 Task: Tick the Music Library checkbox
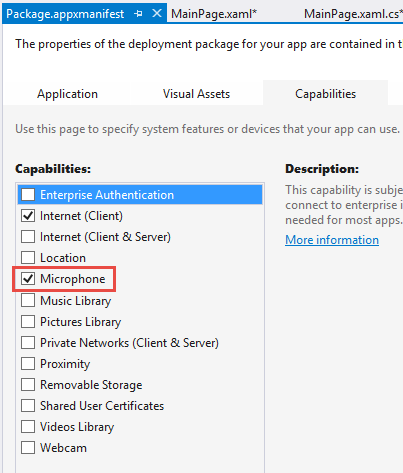[28, 300]
